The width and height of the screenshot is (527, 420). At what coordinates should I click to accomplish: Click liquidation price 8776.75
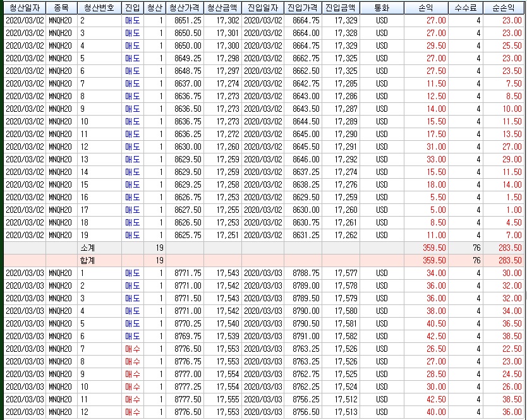(x=188, y=361)
